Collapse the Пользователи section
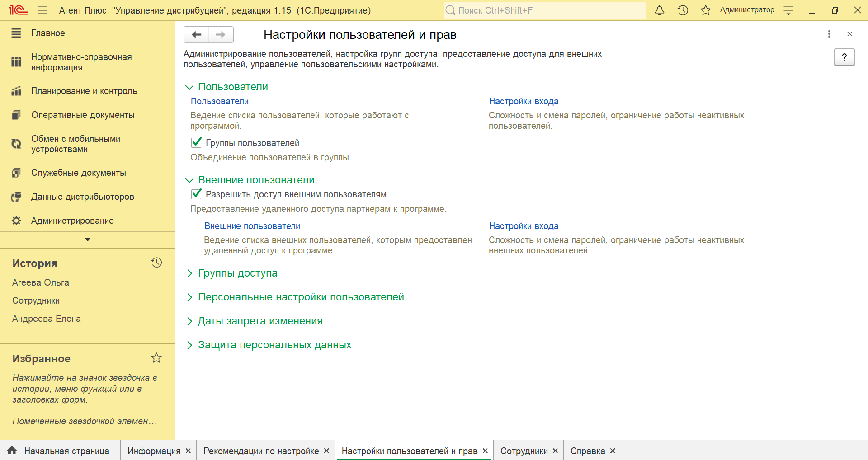This screenshot has width=868, height=460. (189, 87)
